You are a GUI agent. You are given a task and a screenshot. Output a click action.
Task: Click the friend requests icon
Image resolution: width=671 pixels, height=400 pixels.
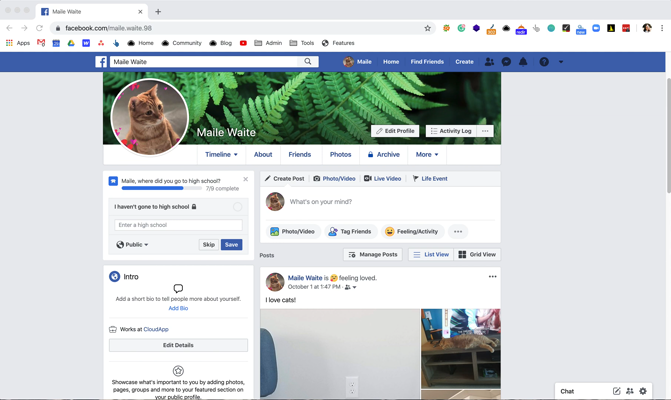pos(489,62)
